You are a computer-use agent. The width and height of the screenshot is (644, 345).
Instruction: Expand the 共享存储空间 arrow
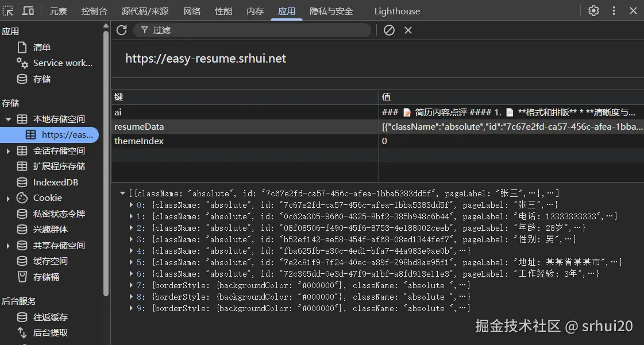point(8,246)
